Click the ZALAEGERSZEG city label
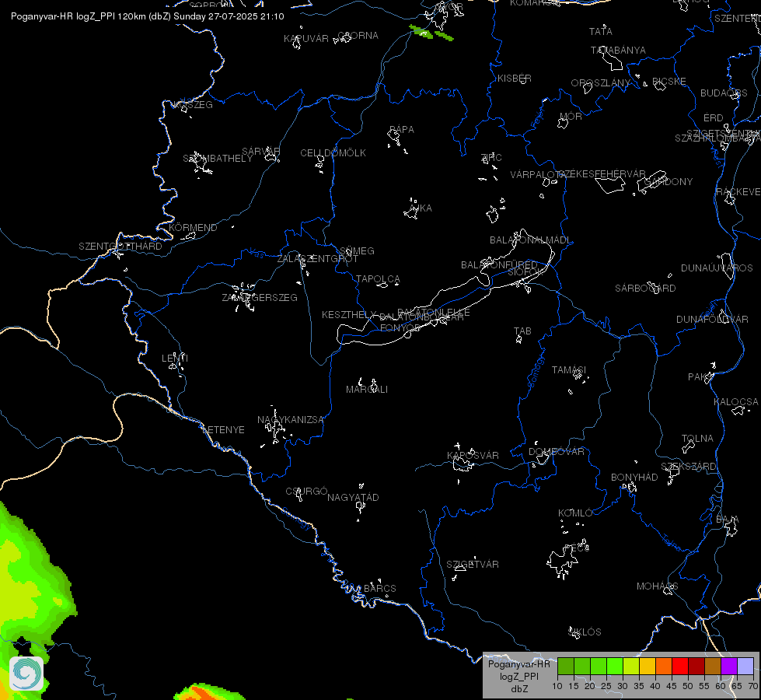 click(x=260, y=297)
